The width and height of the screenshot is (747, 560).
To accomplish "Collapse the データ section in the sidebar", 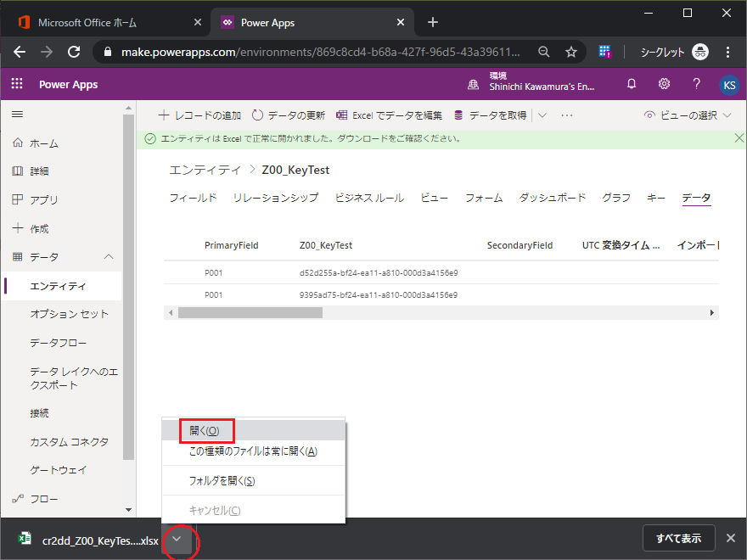I will point(109,256).
